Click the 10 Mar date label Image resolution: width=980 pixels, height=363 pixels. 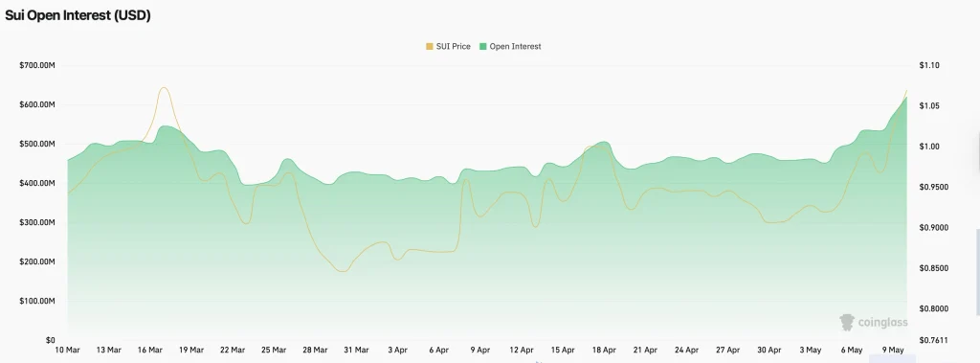68,350
